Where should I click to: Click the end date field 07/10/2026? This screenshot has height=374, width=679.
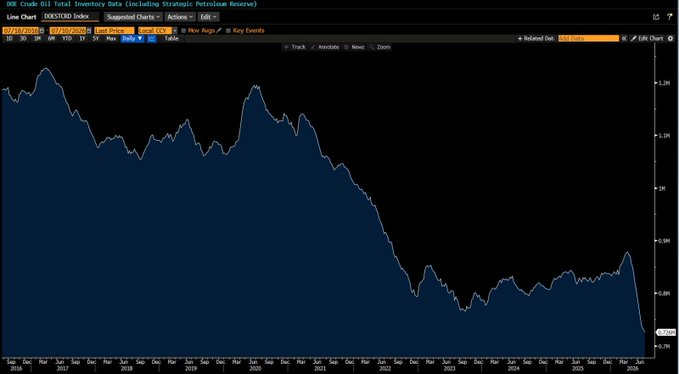pos(68,31)
